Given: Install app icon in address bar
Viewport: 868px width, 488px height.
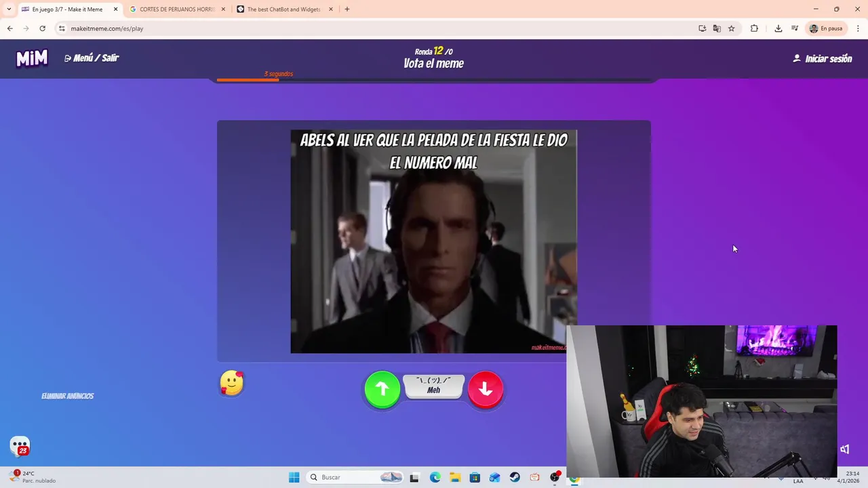Looking at the screenshot, I should (x=703, y=28).
